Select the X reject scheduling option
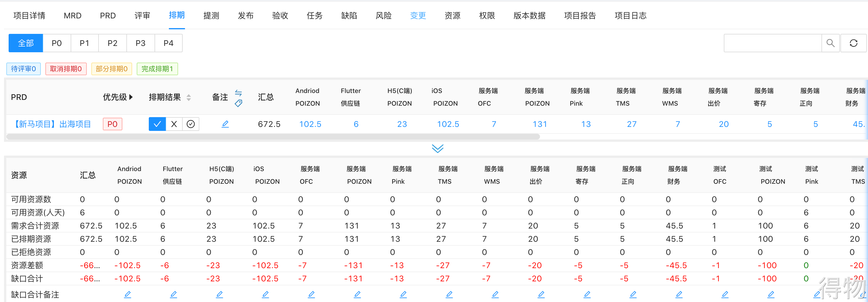868x302 pixels. [174, 124]
